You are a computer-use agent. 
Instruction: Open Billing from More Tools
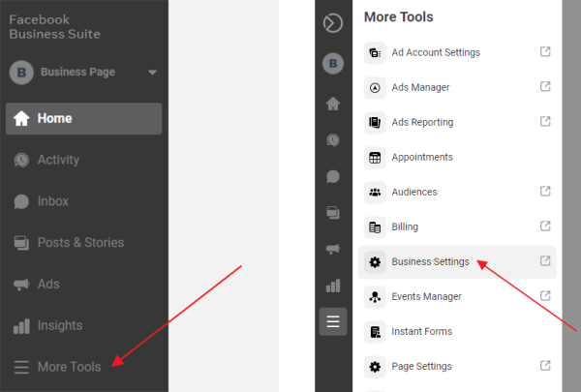click(457, 226)
